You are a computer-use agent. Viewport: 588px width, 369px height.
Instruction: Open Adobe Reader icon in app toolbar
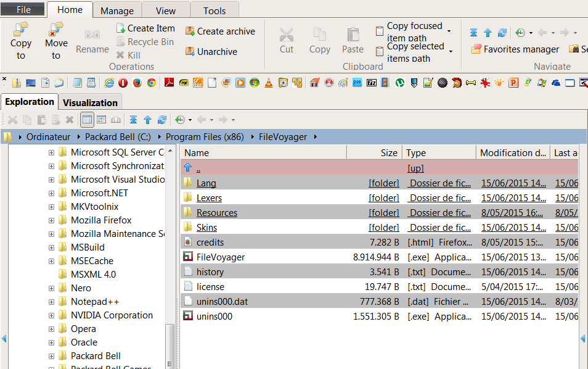(x=169, y=83)
